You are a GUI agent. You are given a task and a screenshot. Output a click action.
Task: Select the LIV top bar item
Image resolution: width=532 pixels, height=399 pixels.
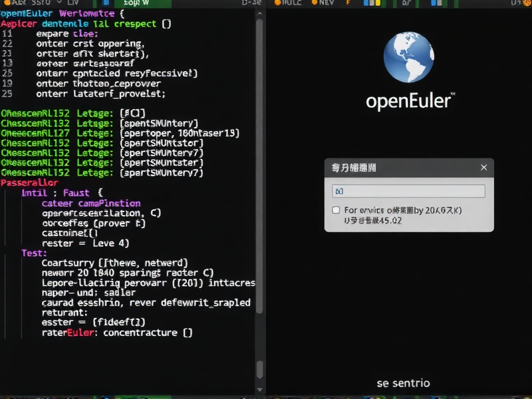tap(72, 3)
